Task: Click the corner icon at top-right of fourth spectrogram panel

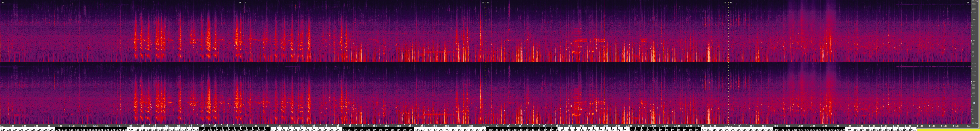Action: click(968, 2)
